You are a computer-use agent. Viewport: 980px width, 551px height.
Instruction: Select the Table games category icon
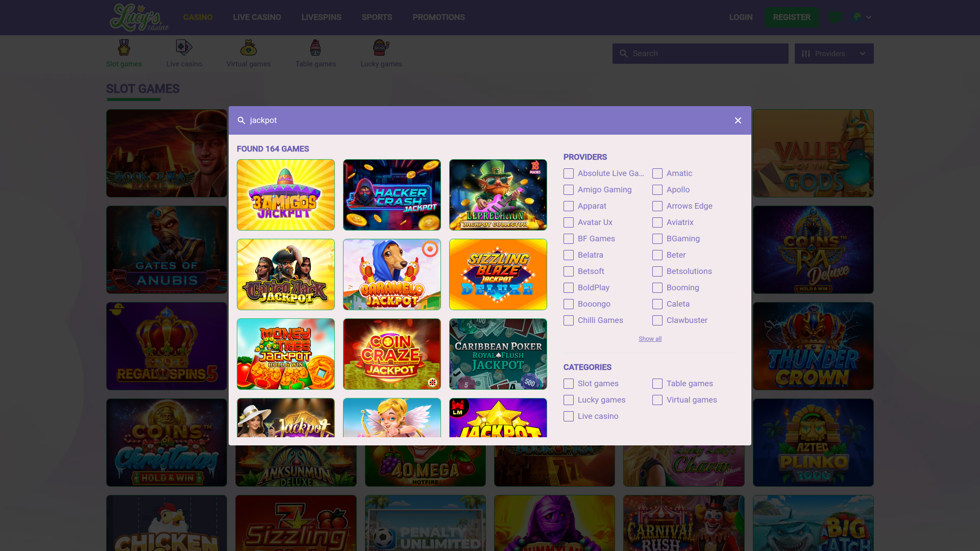315,46
